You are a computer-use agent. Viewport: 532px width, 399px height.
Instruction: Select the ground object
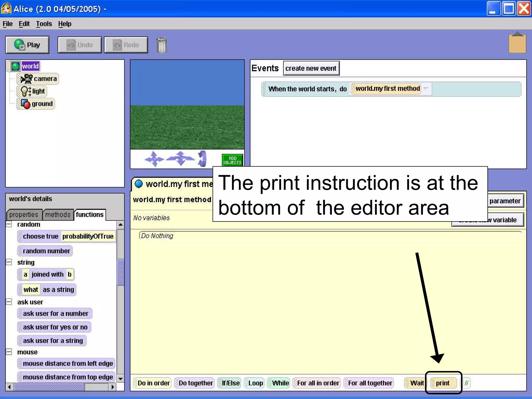click(x=36, y=104)
